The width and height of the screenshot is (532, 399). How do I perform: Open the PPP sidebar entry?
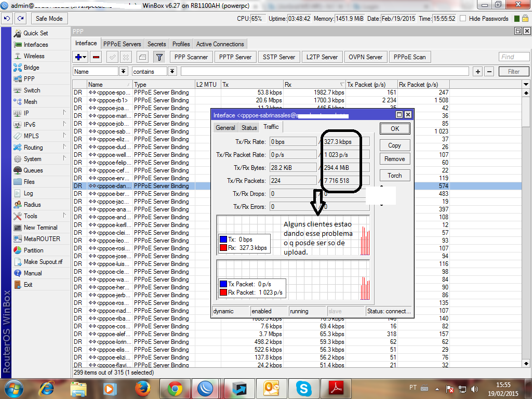(29, 79)
